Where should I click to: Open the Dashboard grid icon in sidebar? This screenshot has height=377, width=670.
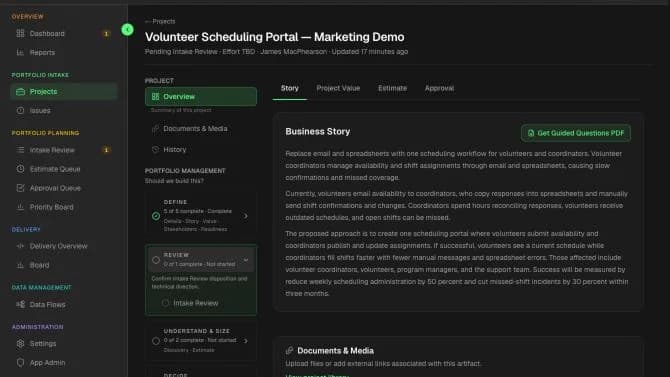[x=20, y=33]
